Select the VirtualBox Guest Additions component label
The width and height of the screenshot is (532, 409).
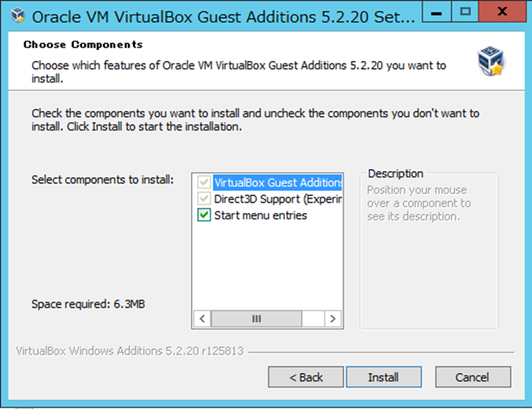point(278,182)
